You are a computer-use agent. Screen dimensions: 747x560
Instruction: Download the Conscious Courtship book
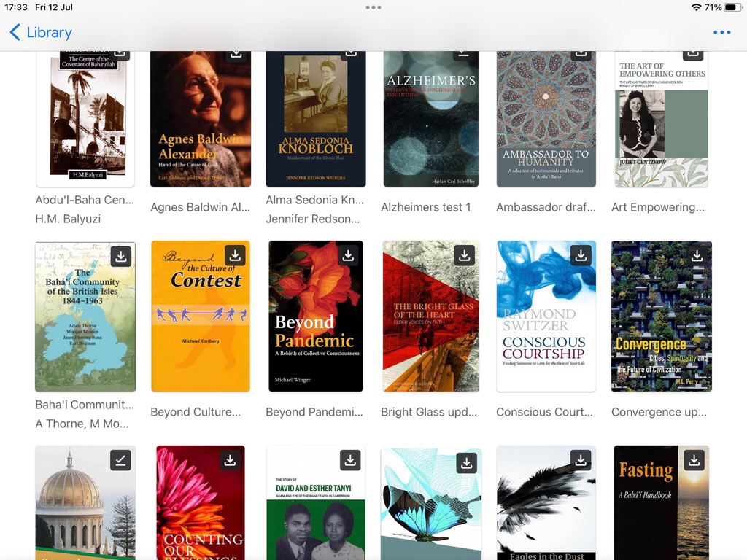point(581,256)
